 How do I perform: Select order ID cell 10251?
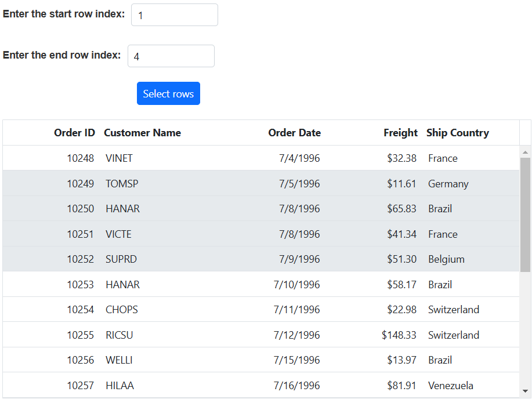tap(81, 234)
